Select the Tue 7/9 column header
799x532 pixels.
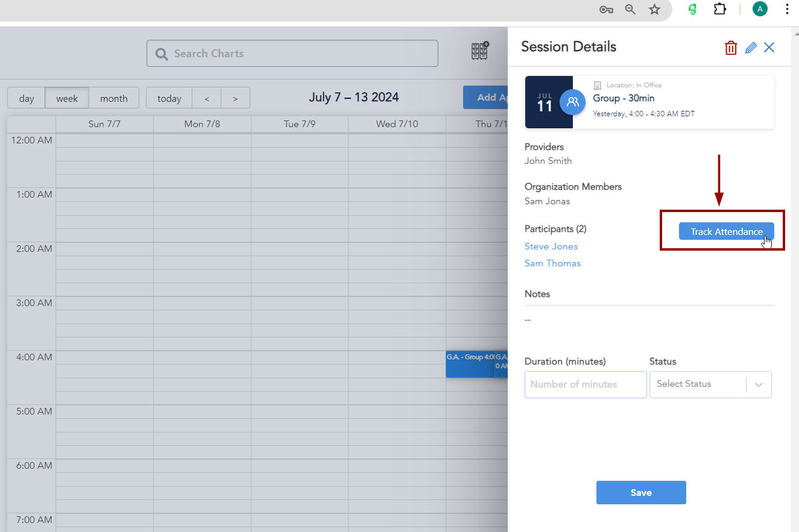pos(300,124)
